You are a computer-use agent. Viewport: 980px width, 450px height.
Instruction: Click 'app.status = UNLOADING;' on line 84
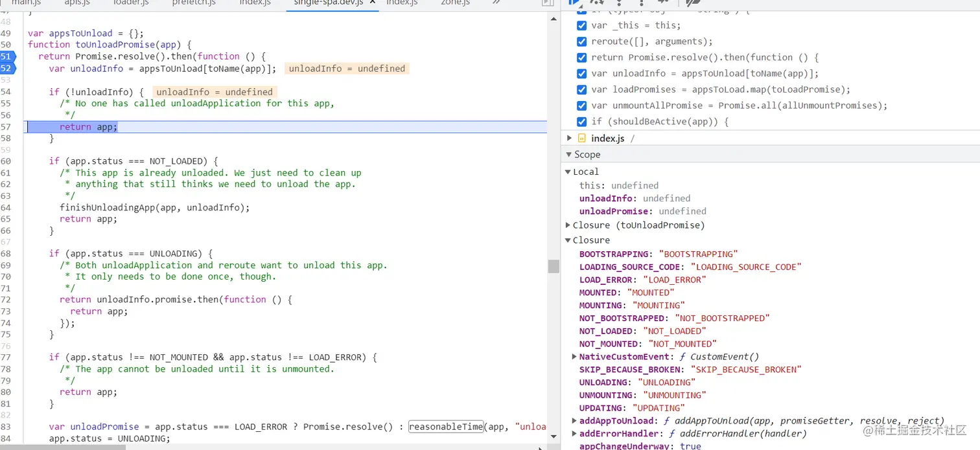tap(110, 438)
